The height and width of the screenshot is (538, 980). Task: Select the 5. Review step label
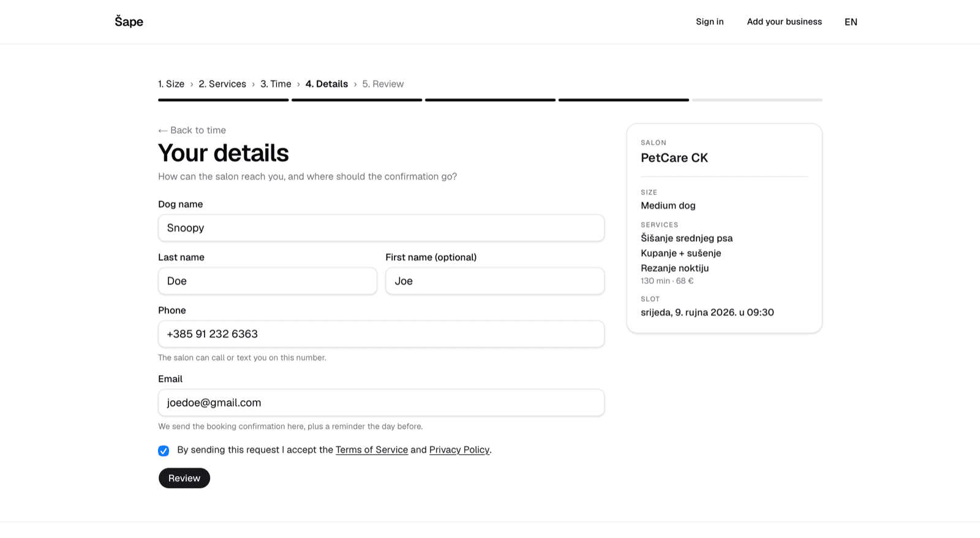tap(383, 84)
